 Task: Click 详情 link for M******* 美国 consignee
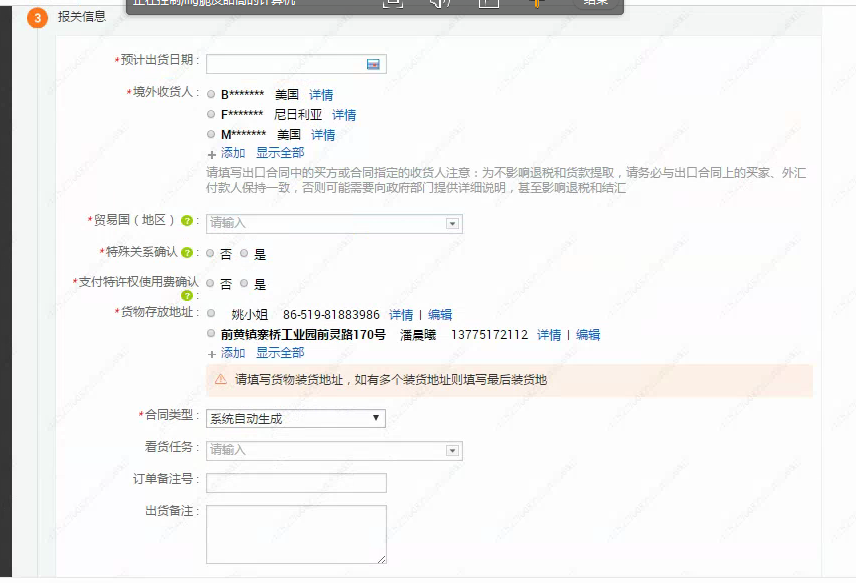pyautogui.click(x=323, y=135)
